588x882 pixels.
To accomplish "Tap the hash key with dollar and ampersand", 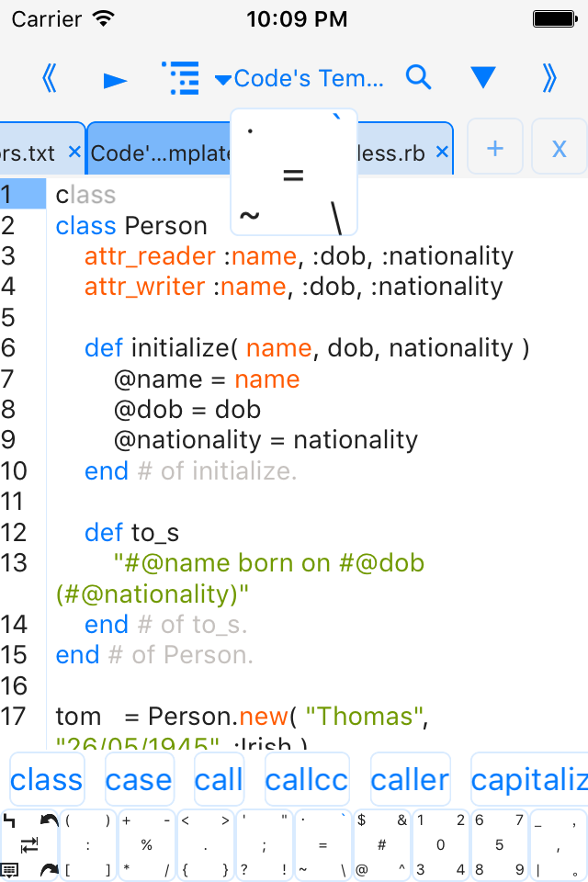I will click(x=382, y=845).
